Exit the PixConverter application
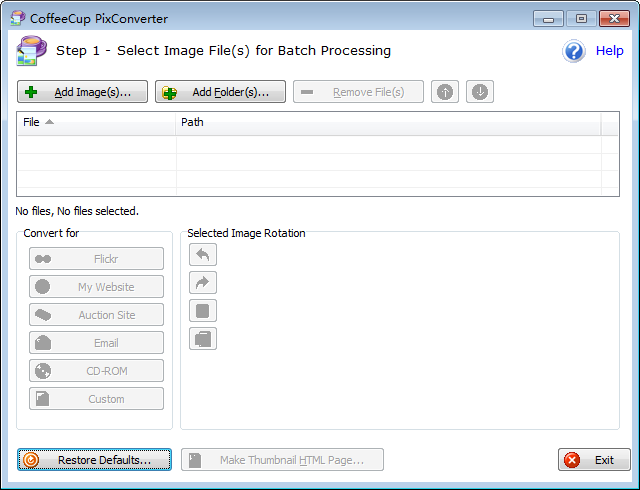 (594, 460)
